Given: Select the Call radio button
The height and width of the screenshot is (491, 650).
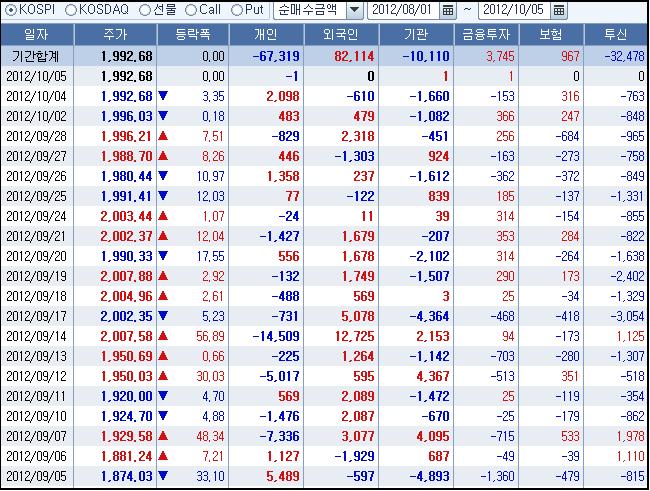Looking at the screenshot, I should [190, 10].
